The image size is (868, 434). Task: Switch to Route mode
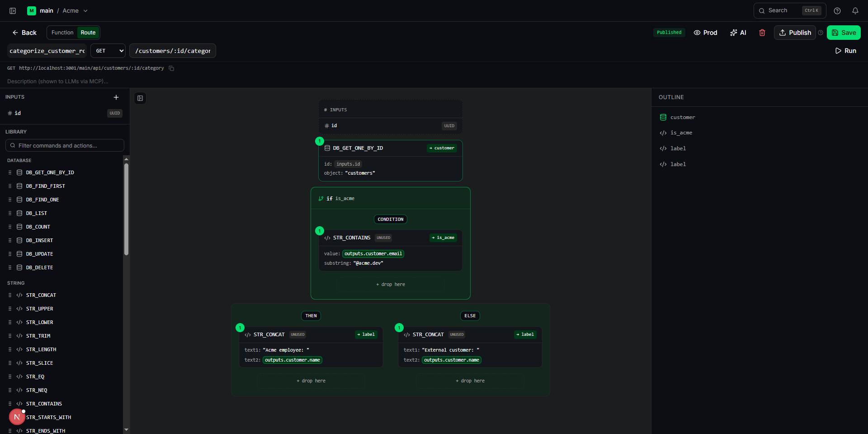tap(88, 33)
